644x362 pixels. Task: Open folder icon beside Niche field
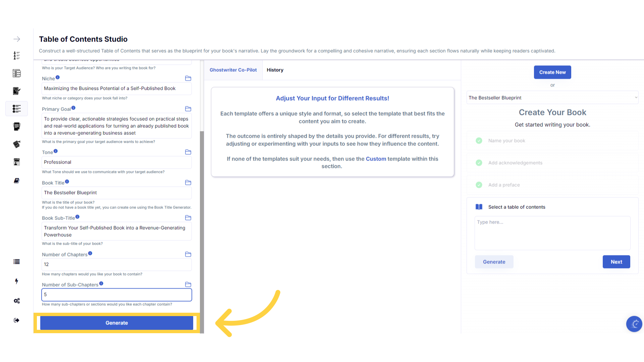tap(188, 78)
